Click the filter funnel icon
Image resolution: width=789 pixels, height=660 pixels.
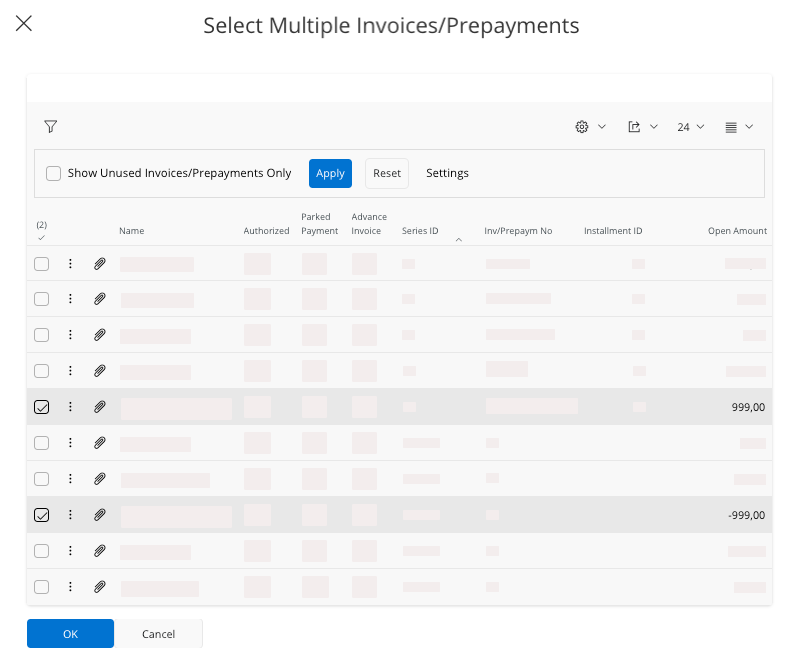[x=51, y=127]
